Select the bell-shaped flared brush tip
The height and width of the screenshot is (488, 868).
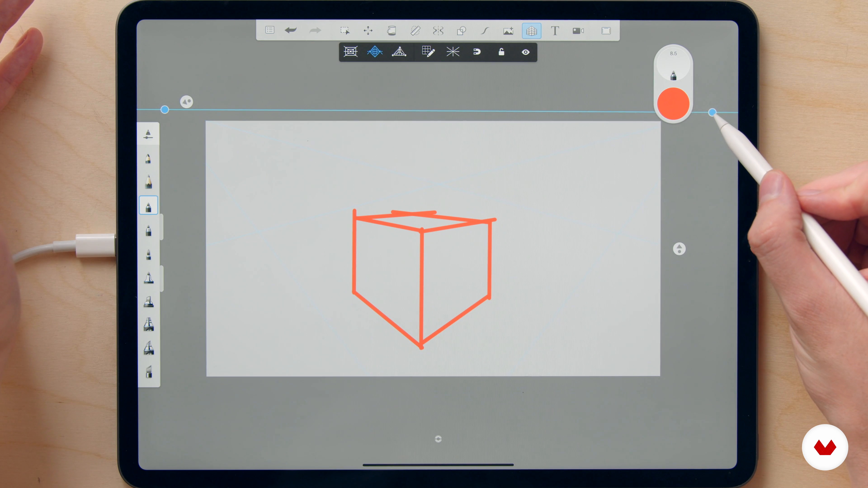point(149,278)
